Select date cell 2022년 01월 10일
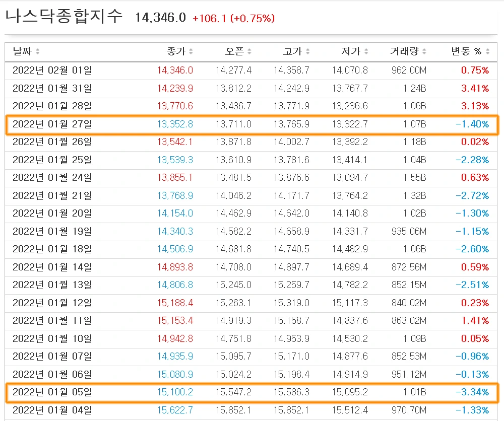Screen dimensions: 504x421 click(52, 338)
